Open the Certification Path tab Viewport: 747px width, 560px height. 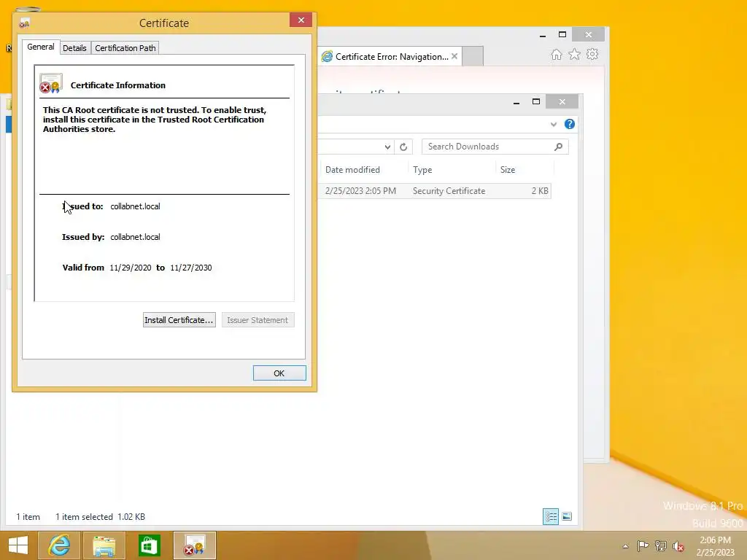click(x=125, y=48)
